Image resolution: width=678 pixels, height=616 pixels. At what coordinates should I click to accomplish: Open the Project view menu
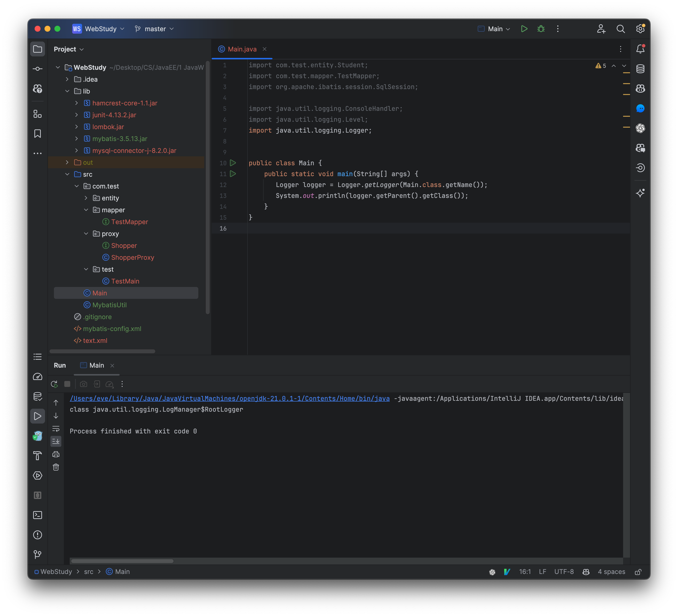68,49
